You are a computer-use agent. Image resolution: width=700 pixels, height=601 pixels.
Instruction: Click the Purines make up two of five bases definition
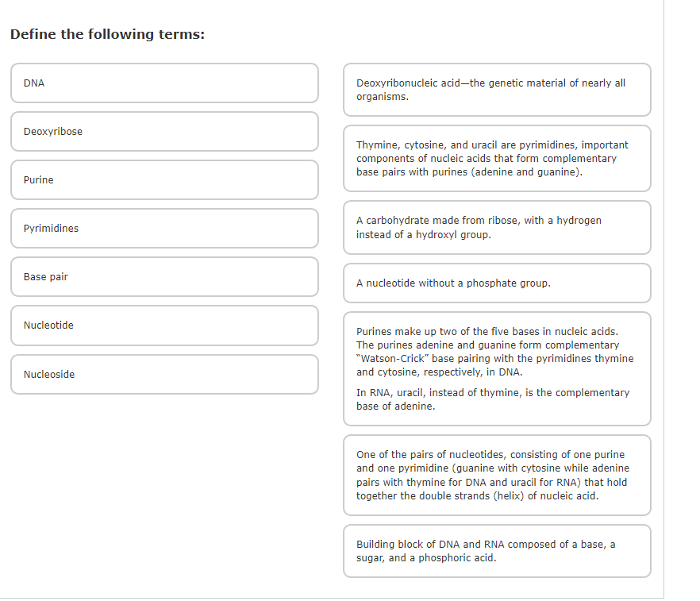coord(497,368)
